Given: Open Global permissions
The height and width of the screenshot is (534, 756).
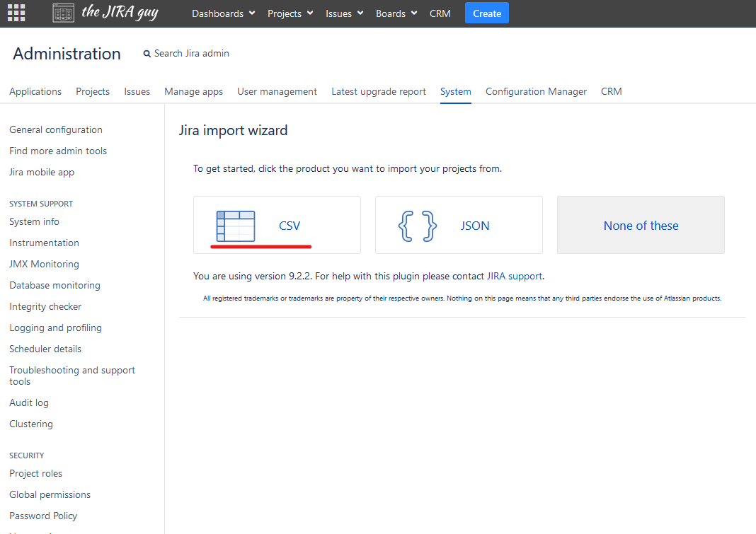Looking at the screenshot, I should [x=50, y=495].
